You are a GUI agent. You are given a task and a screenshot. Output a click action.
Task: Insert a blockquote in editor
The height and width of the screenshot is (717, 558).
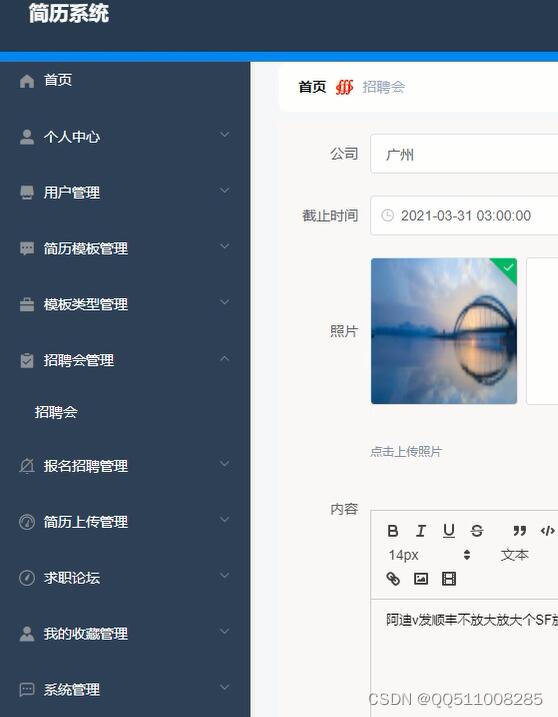[519, 531]
